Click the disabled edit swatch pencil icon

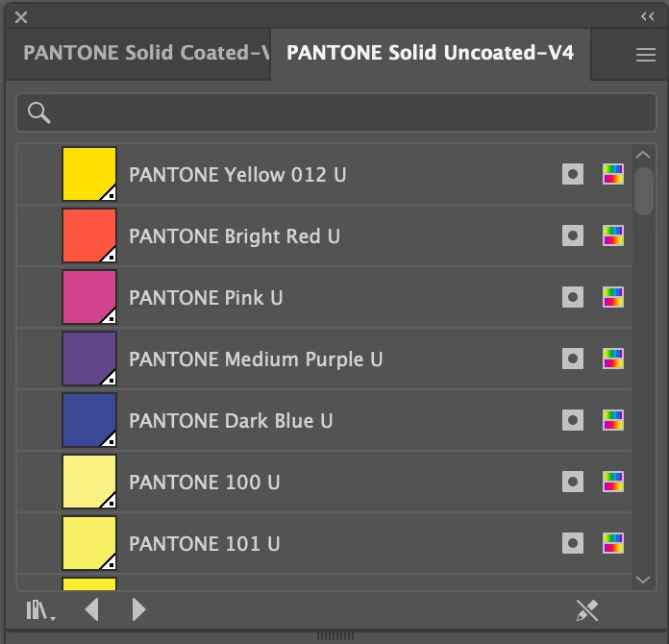coord(586,608)
